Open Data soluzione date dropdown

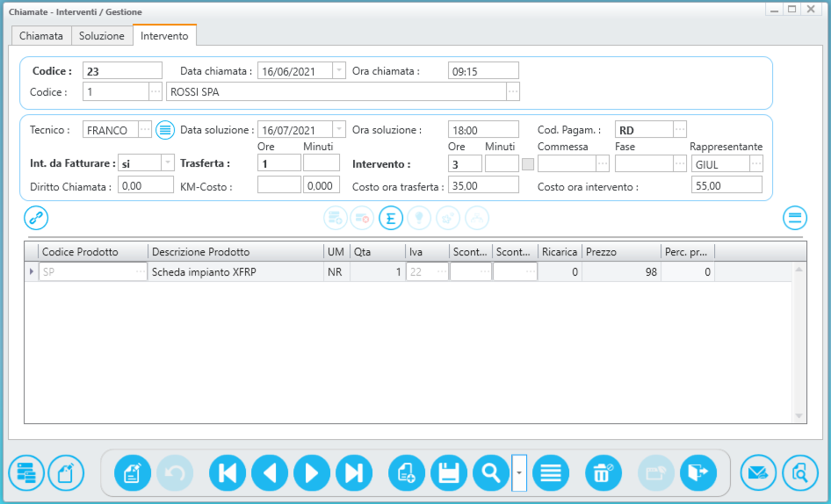(x=339, y=129)
